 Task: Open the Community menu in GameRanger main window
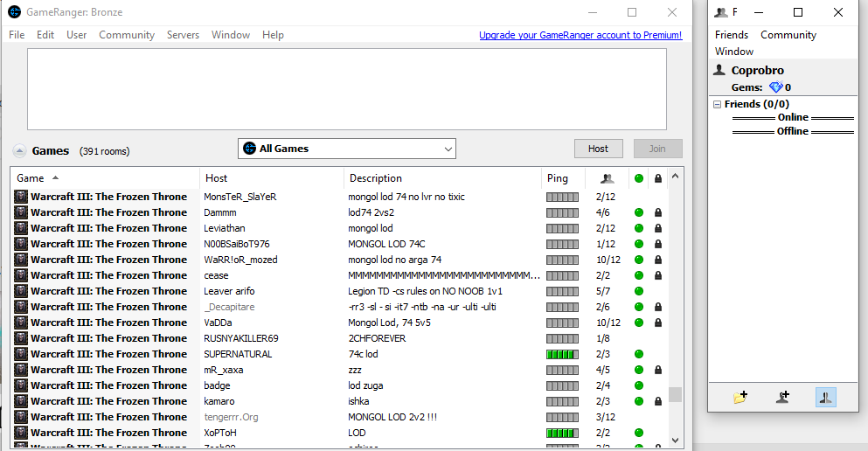pos(127,35)
